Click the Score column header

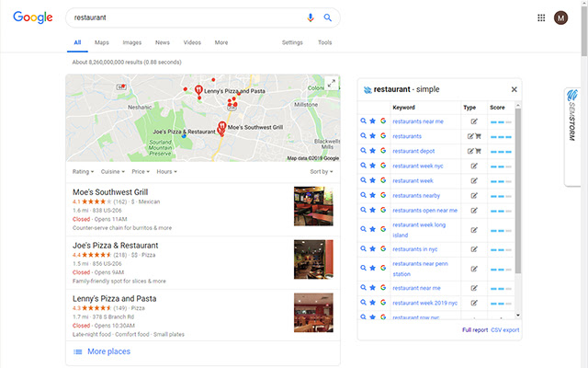497,108
